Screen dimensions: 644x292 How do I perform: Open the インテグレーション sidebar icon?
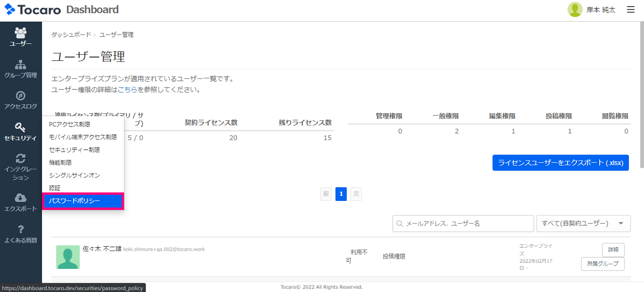coord(21,163)
